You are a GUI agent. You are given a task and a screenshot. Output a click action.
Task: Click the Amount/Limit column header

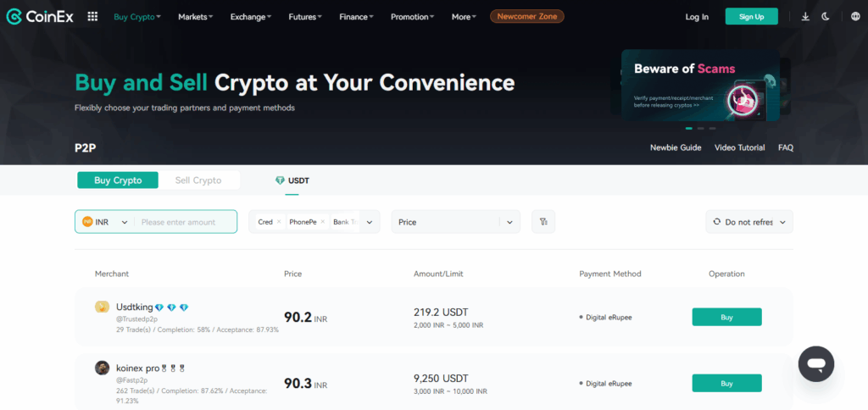click(x=438, y=274)
